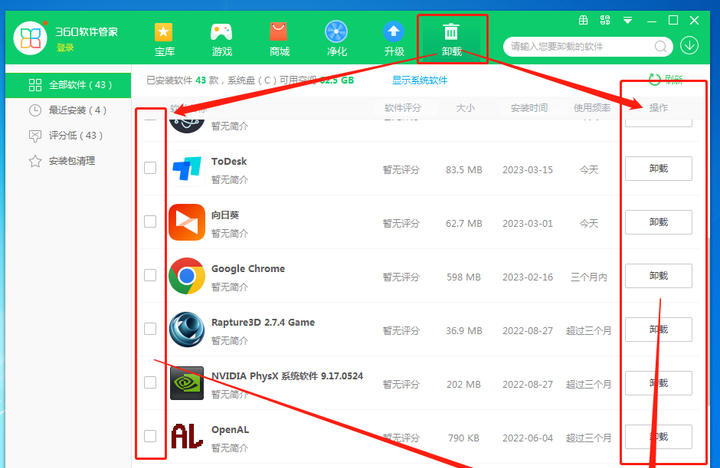Click the 评分低 thumbs-down icon
The height and width of the screenshot is (468, 720).
point(35,136)
